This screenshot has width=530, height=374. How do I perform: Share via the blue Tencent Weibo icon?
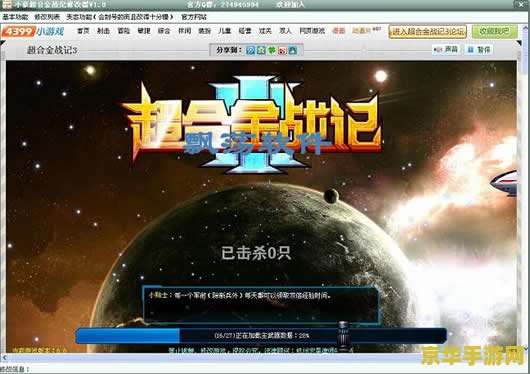[250, 50]
